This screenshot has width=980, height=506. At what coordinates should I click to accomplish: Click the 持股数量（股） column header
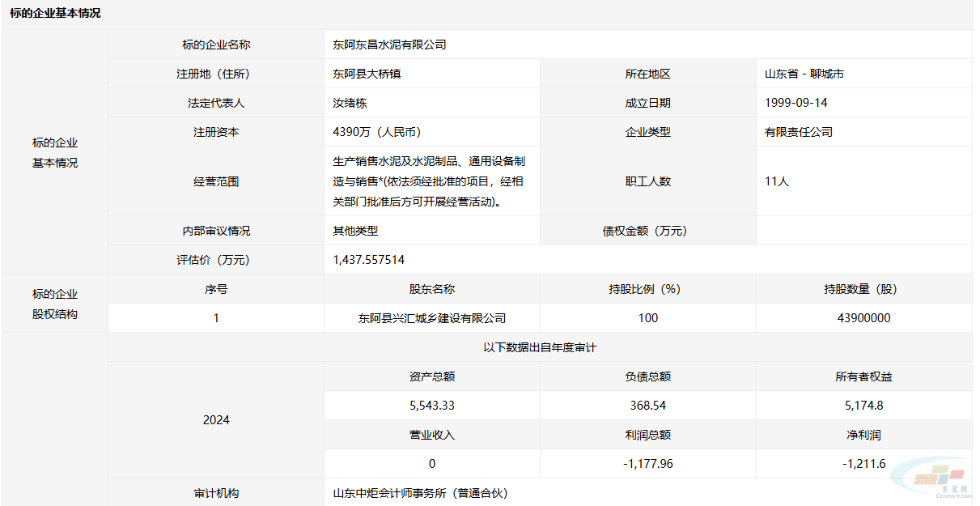(x=864, y=289)
